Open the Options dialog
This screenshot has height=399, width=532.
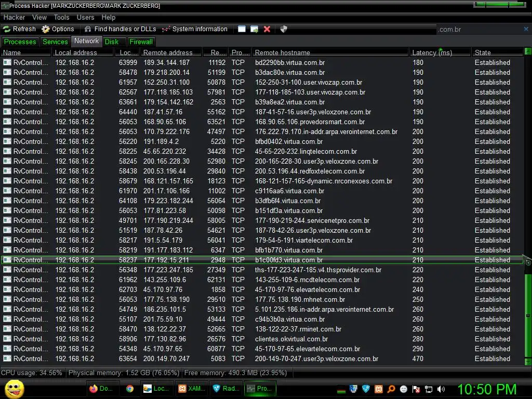58,29
